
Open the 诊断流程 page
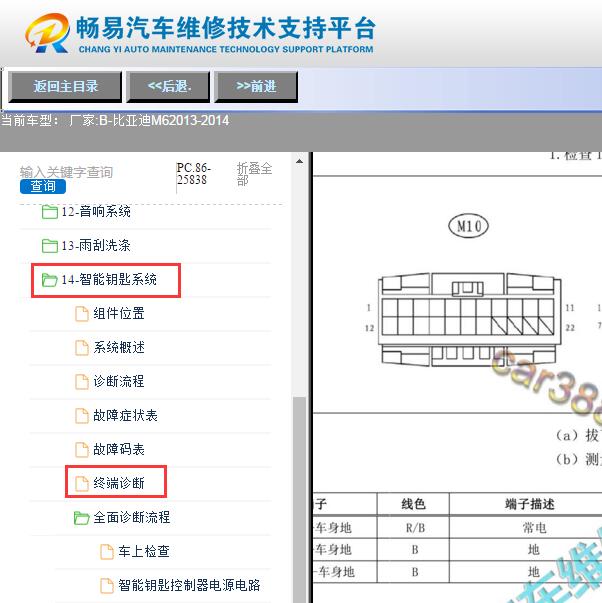119,381
